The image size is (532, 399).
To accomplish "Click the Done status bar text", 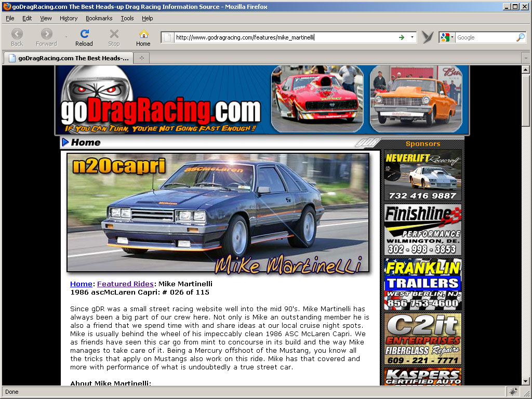I will click(12, 392).
